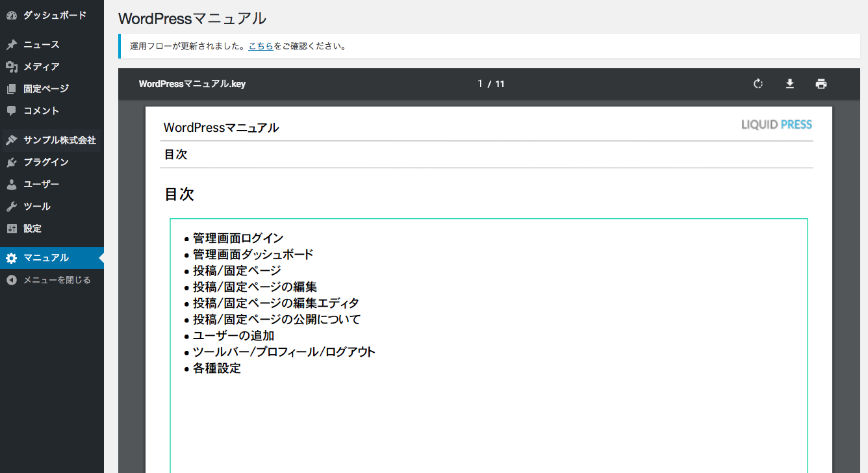Viewport: 868px width, 473px height.
Task: Follow the こちら link in the notice
Action: point(261,47)
